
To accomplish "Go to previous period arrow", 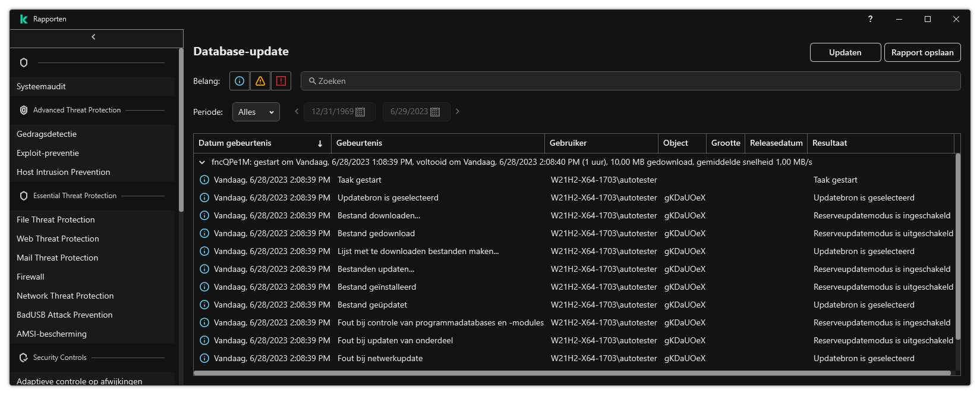I will coord(297,111).
